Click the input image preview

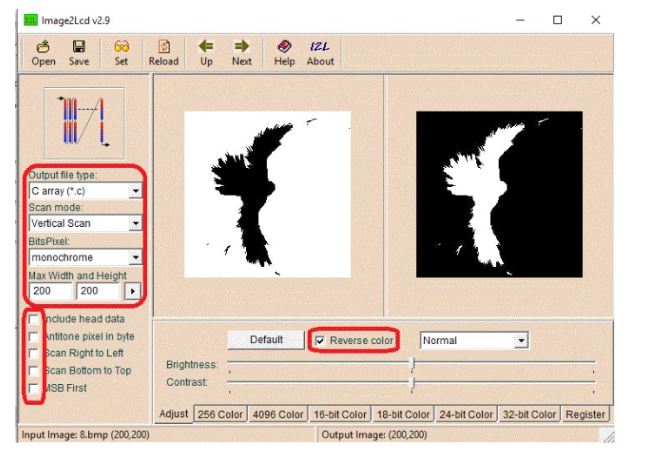click(x=267, y=194)
